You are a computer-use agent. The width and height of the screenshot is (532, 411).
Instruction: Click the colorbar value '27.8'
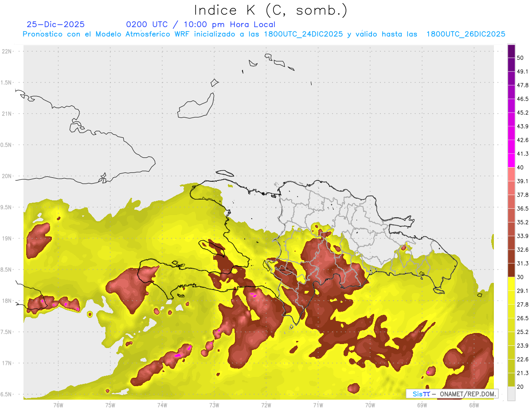click(x=523, y=305)
